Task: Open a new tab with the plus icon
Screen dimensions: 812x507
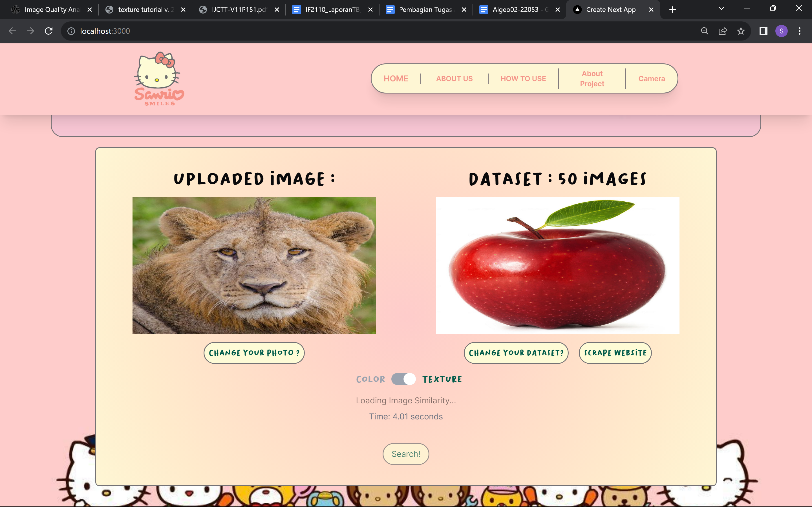Action: (x=672, y=10)
